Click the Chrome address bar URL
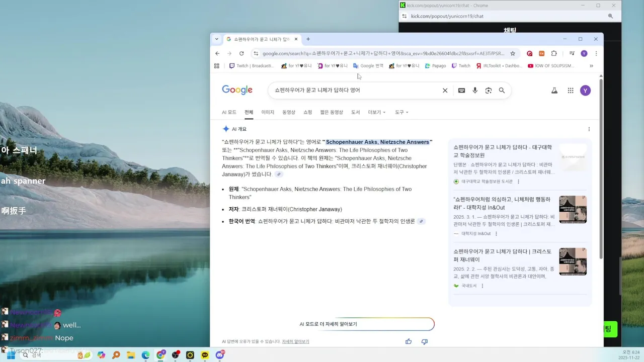This screenshot has width=644, height=362. pyautogui.click(x=383, y=53)
